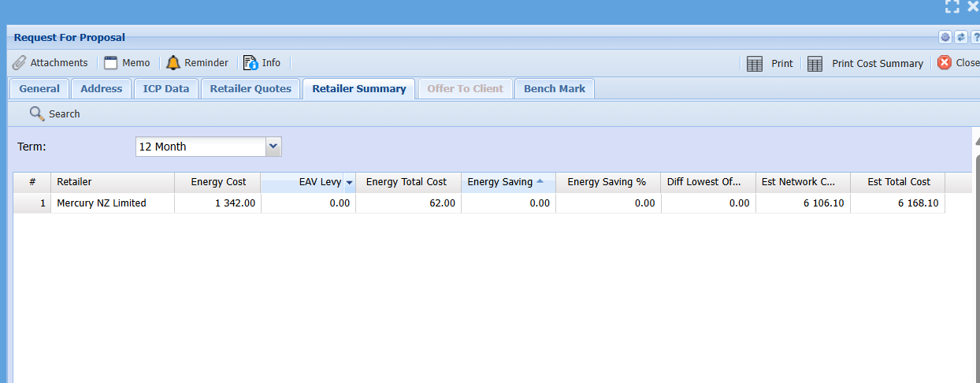The height and width of the screenshot is (383, 980).
Task: Sort by the Energy Saving column header
Action: click(x=500, y=182)
